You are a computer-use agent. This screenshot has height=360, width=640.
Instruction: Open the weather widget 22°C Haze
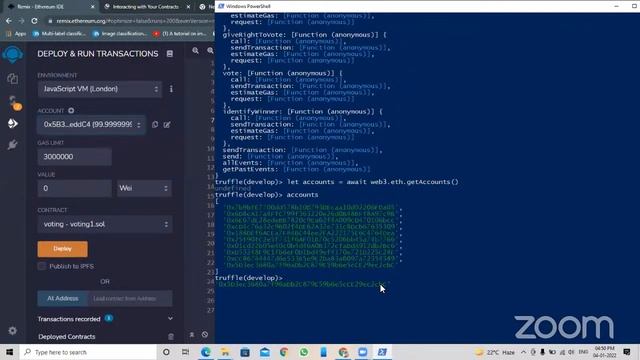(495, 352)
